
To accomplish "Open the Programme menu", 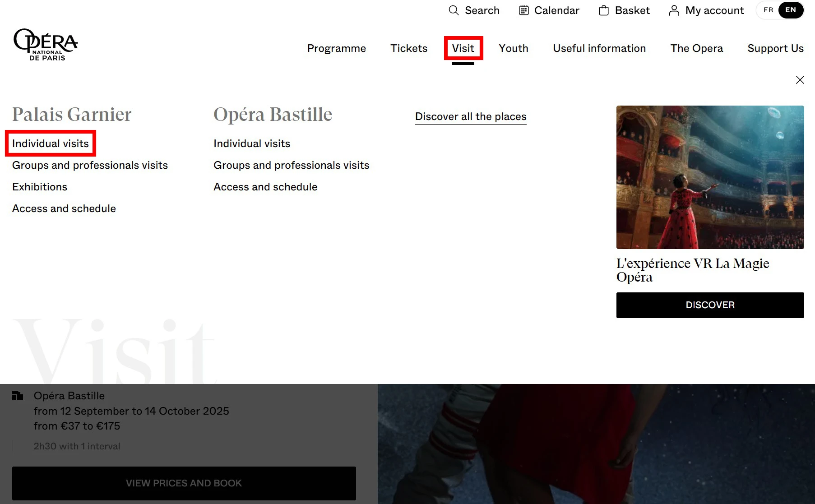I will tap(336, 48).
